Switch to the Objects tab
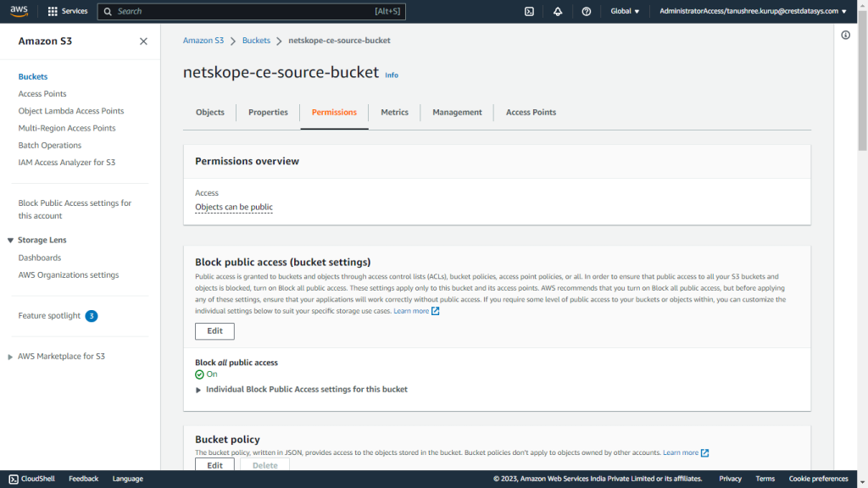The width and height of the screenshot is (868, 488). pos(210,113)
